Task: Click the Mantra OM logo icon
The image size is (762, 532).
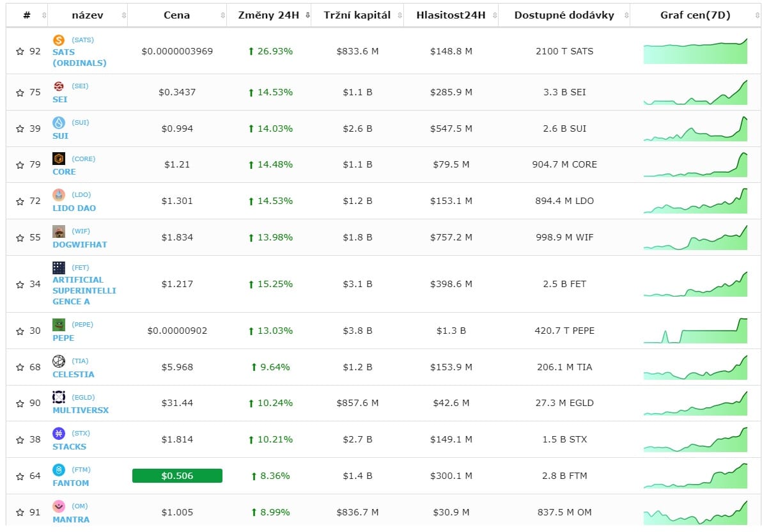Action: click(x=59, y=506)
